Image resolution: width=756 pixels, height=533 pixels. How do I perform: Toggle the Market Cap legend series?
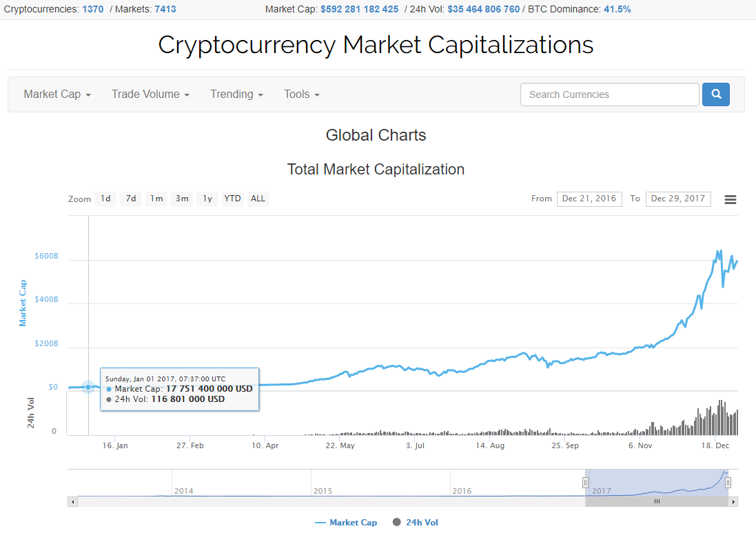[346, 523]
